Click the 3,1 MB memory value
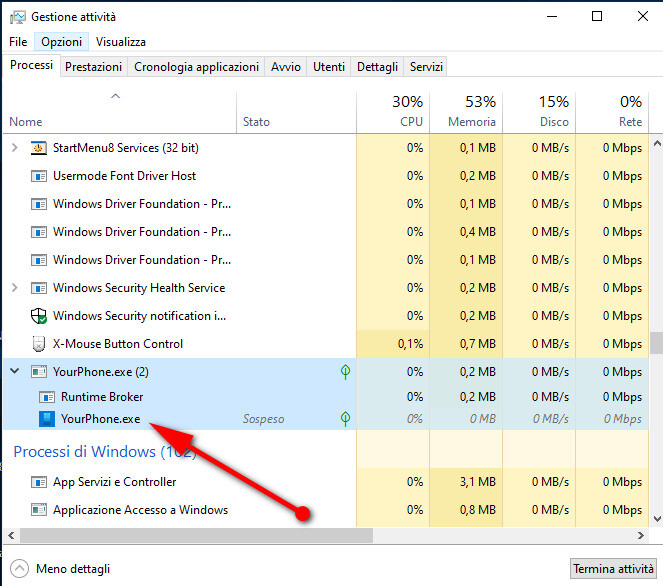663x586 pixels. click(x=477, y=482)
